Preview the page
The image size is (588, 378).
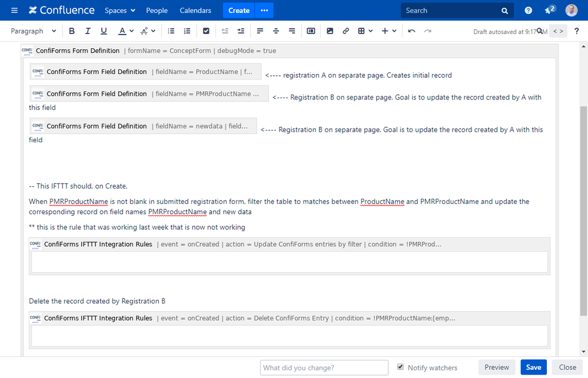497,367
